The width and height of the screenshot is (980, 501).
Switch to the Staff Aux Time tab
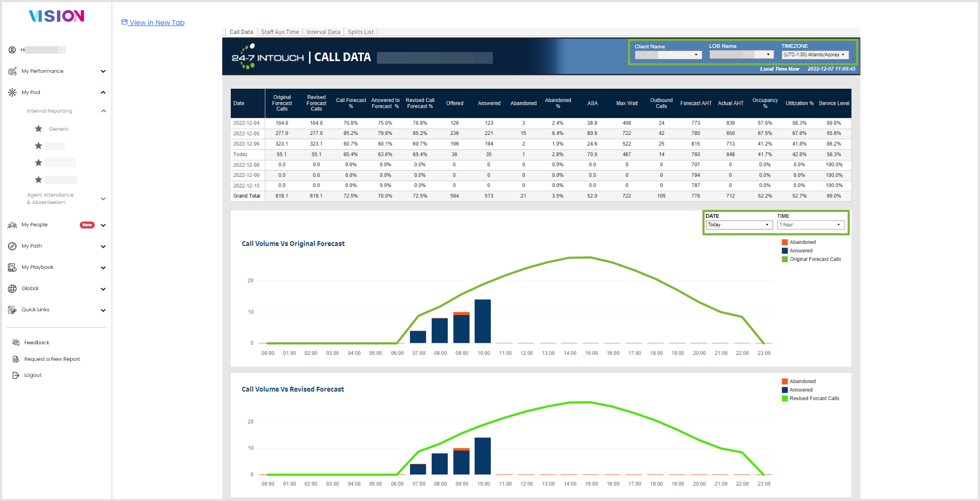pos(280,32)
